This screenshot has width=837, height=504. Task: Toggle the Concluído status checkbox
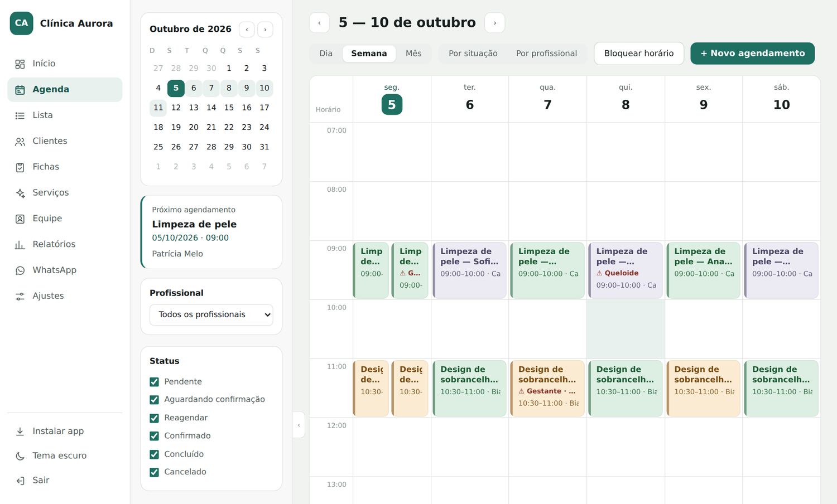(x=155, y=454)
